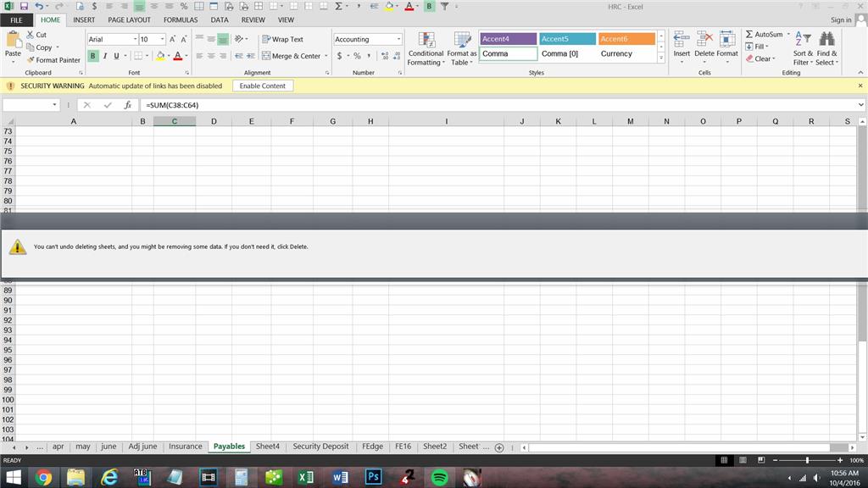
Task: Add a new sheet with the plus button
Action: [x=498, y=447]
